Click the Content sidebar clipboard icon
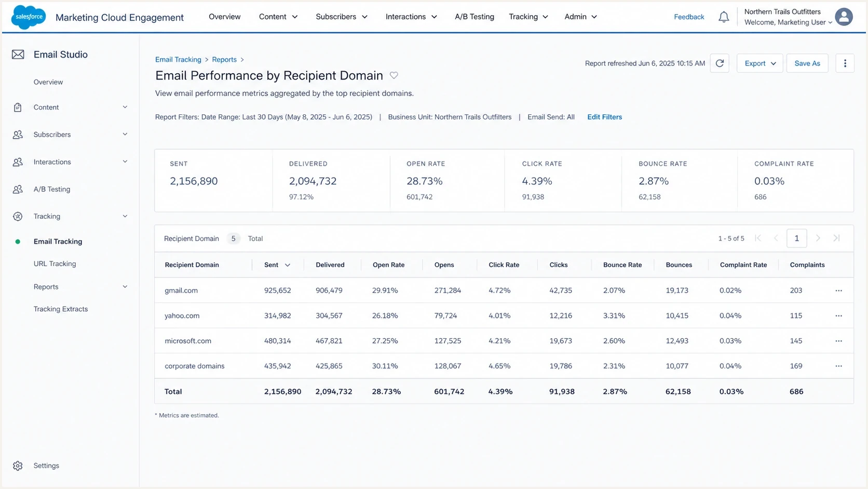The image size is (868, 489). click(x=18, y=108)
